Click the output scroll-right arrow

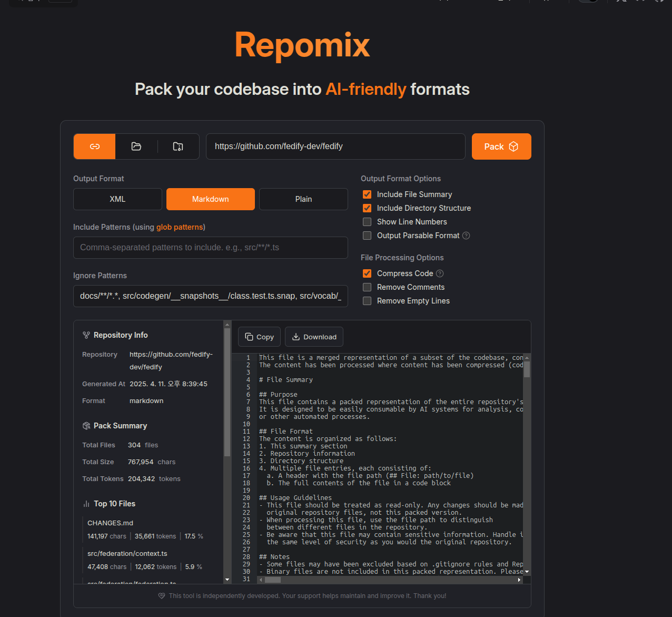pos(519,580)
